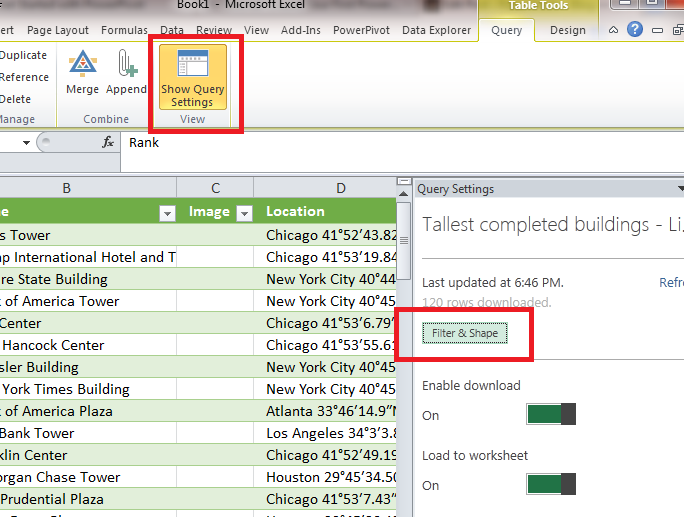This screenshot has width=684, height=520.
Task: Select the 'York Times Building' cell
Action: (88, 389)
